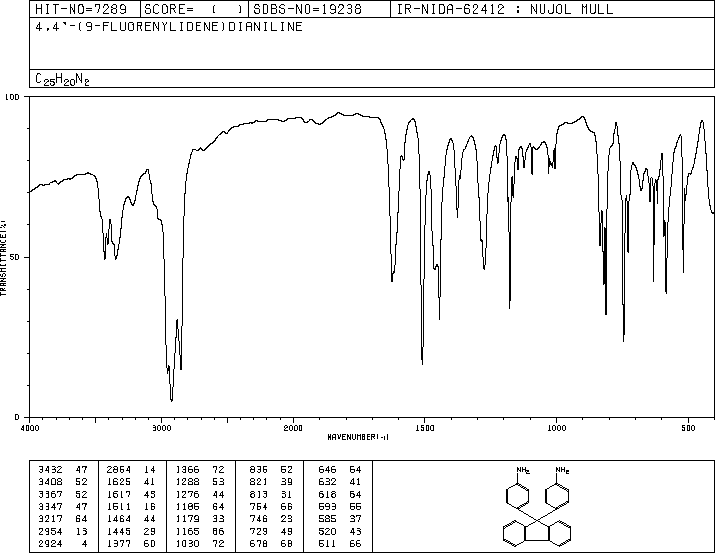This screenshot has height=553, width=715.
Task: Select the SDBS-NO=19238 header cell
Action: click(319, 9)
